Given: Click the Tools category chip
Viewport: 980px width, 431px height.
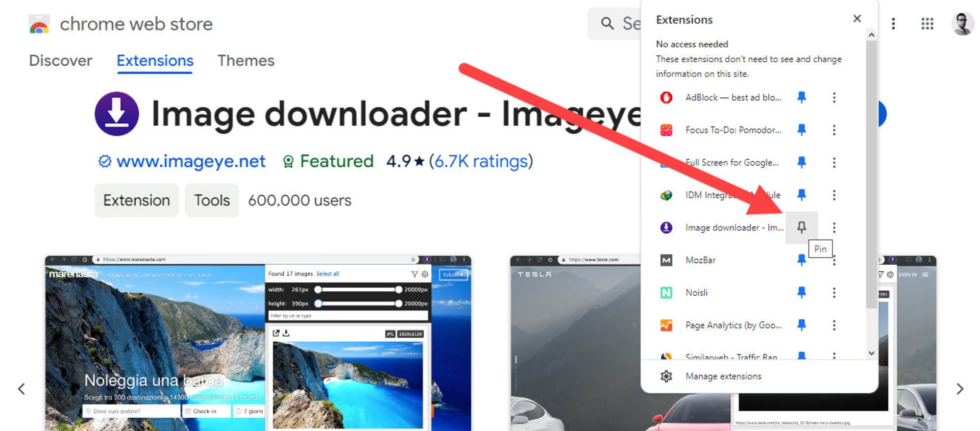Looking at the screenshot, I should tap(212, 200).
